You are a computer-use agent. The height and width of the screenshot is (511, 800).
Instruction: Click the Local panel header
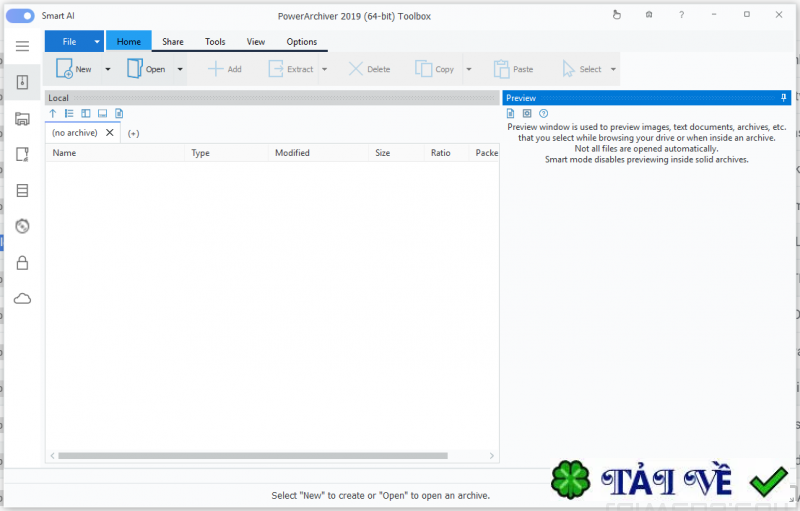pyautogui.click(x=272, y=97)
